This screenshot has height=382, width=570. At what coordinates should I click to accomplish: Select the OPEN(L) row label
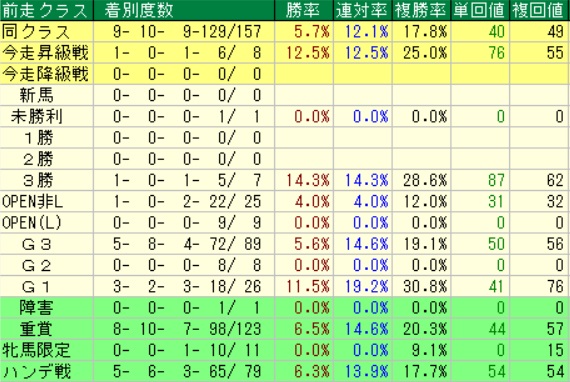(x=46, y=222)
